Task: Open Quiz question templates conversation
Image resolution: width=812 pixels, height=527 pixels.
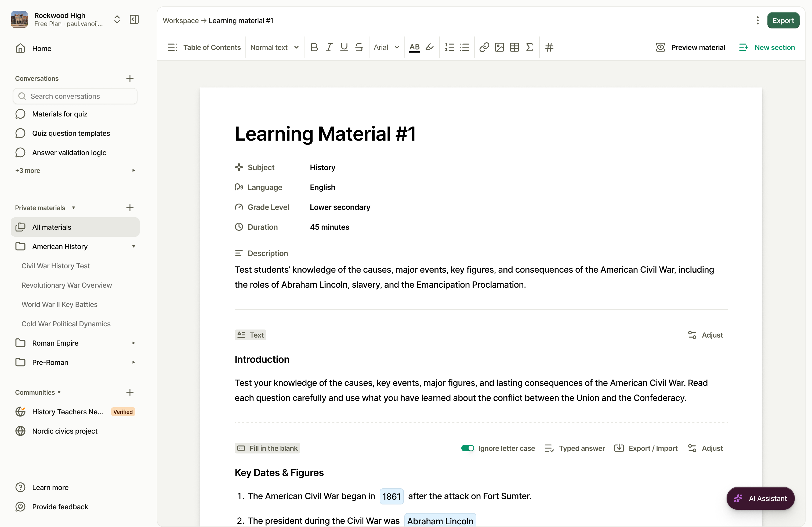Action: pyautogui.click(x=75, y=133)
